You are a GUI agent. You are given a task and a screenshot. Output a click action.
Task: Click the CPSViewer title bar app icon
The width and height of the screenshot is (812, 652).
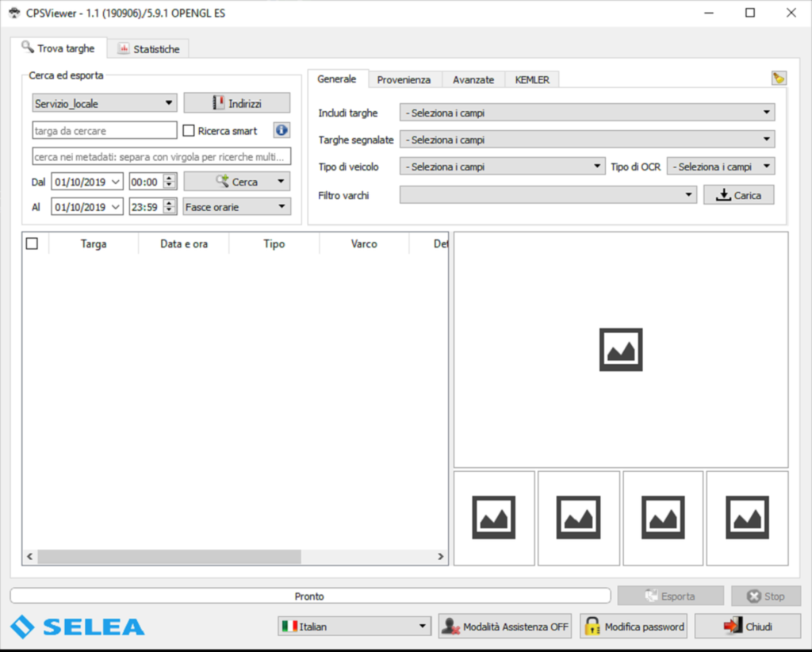(x=14, y=13)
